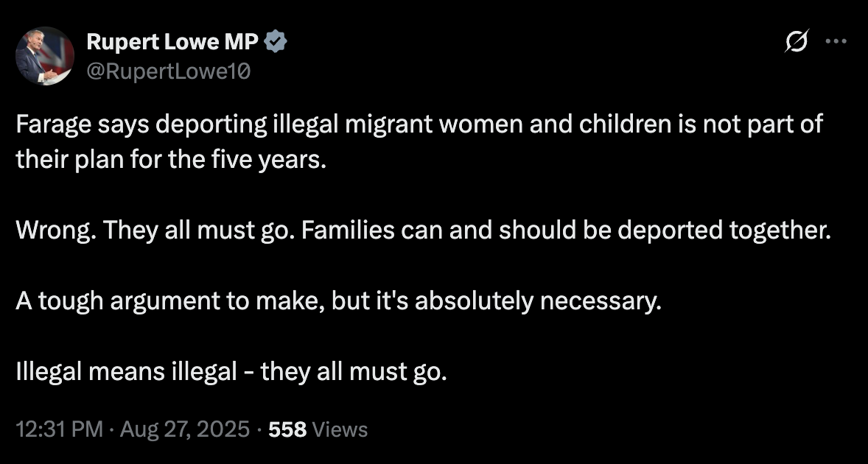Click the 12:31 PM timestamp
This screenshot has height=464, width=868.
(x=59, y=429)
